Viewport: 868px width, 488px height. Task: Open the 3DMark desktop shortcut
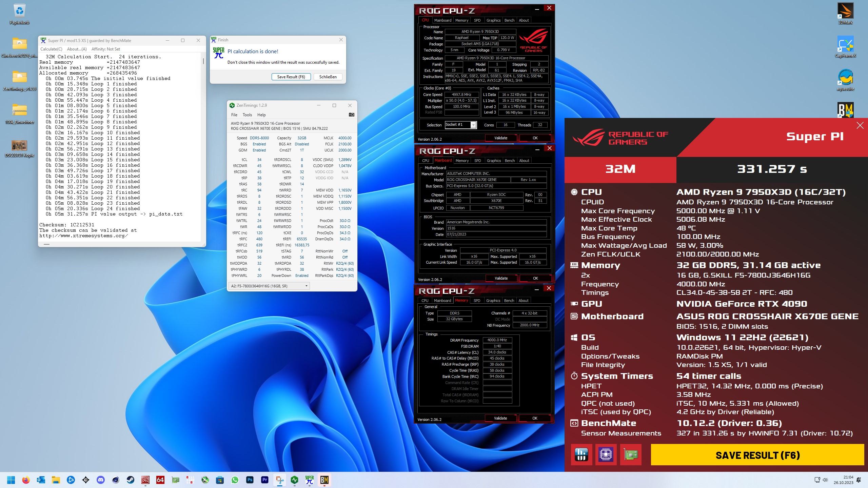(845, 14)
